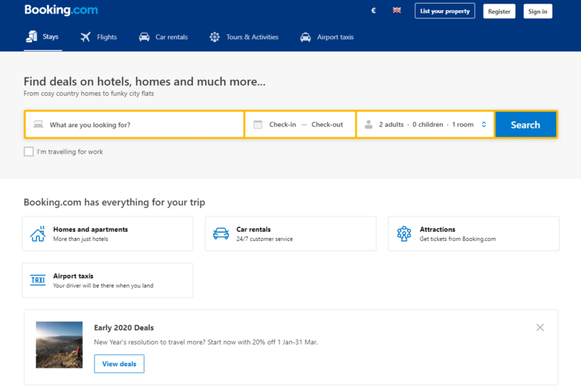Click the Flights airplane icon

pyautogui.click(x=86, y=37)
